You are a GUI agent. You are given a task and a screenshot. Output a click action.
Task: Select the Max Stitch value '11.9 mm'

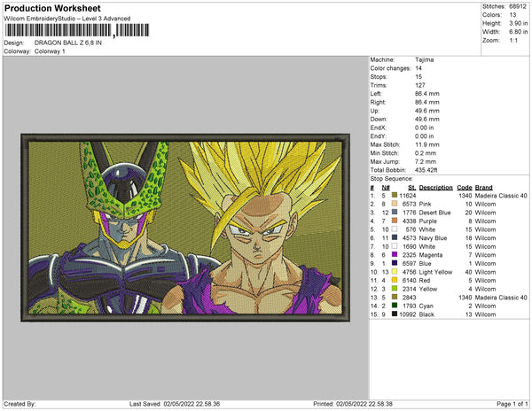coord(426,144)
